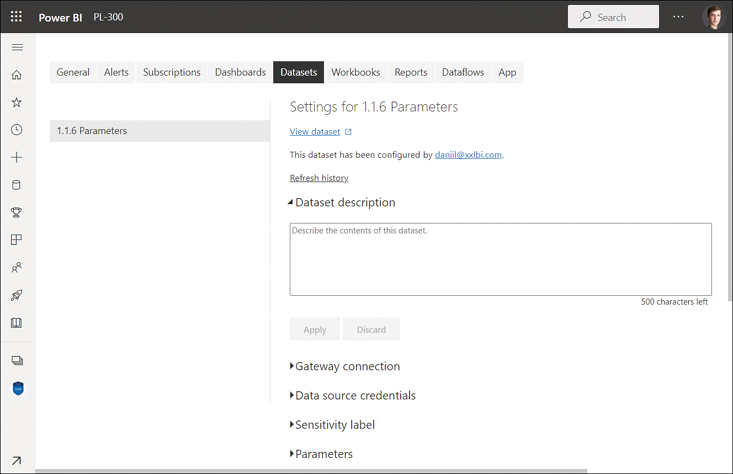
Task: Open the app launcher waffle icon
Action: click(16, 17)
